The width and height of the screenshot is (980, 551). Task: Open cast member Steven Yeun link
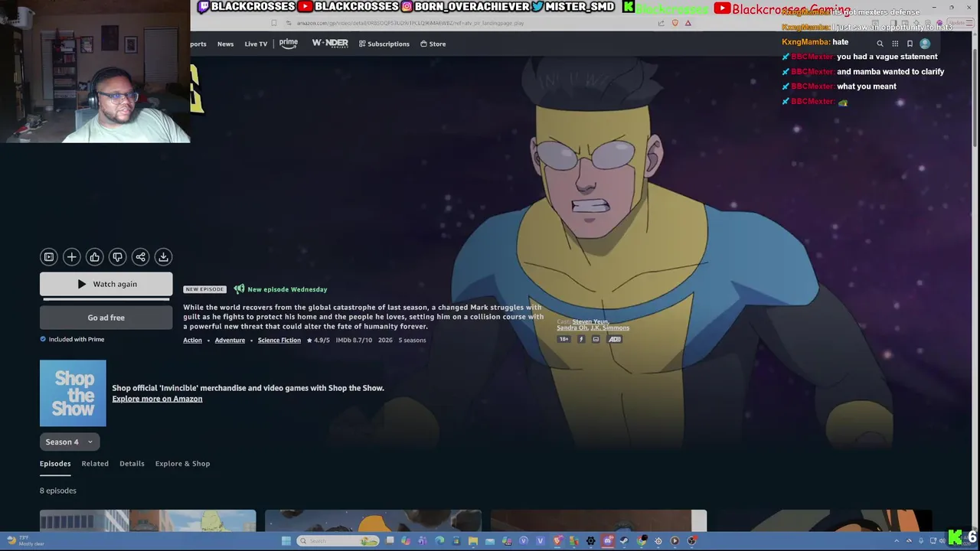point(590,322)
